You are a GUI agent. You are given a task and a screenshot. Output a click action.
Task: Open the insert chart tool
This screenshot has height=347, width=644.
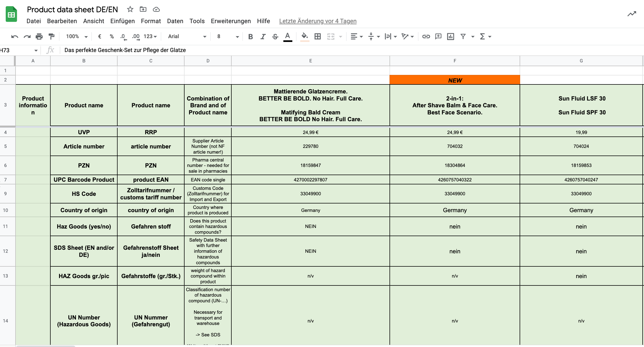point(450,36)
